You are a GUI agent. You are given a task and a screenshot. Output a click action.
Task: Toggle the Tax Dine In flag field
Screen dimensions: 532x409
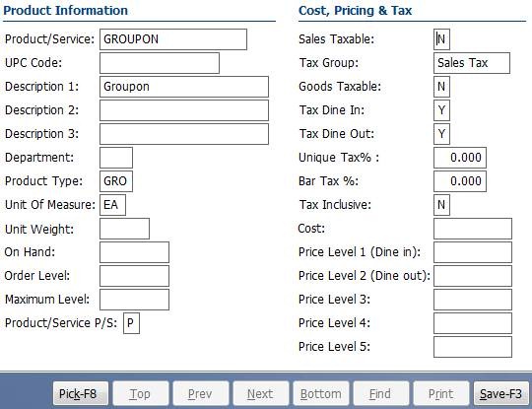[441, 110]
